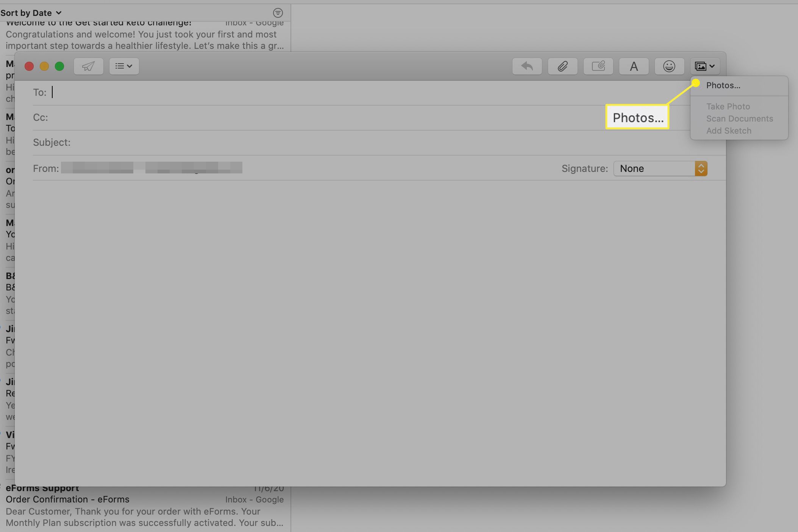This screenshot has height=532, width=798.
Task: Choose Photos... from the dropdown menu
Action: (x=739, y=85)
